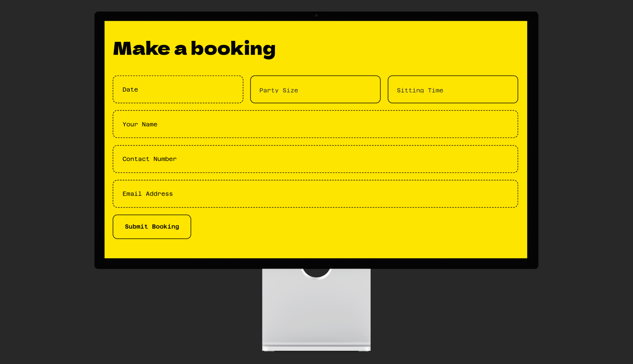Click the "Contact Number" placeholder text
The width and height of the screenshot is (633, 364).
(149, 159)
